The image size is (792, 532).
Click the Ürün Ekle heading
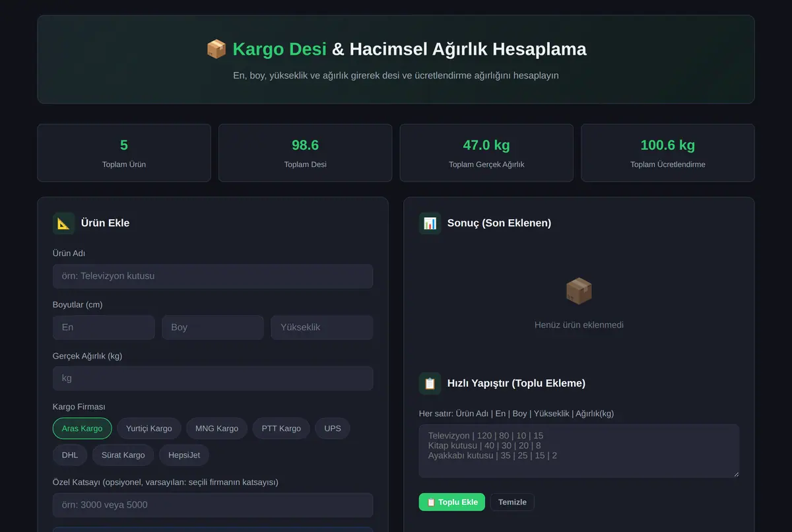(x=105, y=223)
